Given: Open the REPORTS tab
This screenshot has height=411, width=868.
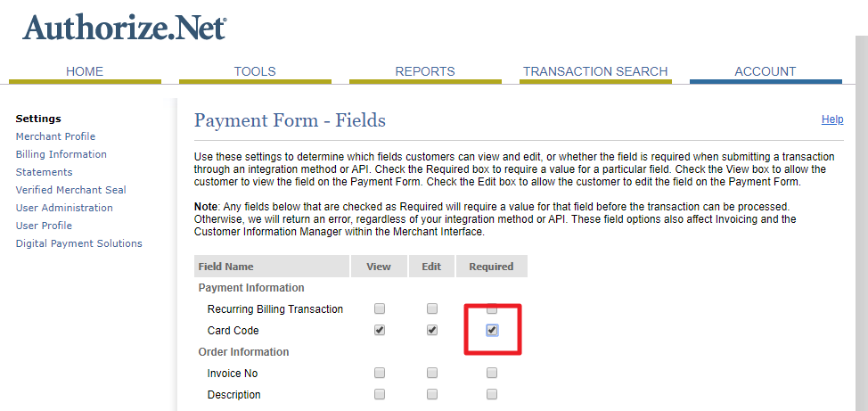Looking at the screenshot, I should click(x=425, y=71).
